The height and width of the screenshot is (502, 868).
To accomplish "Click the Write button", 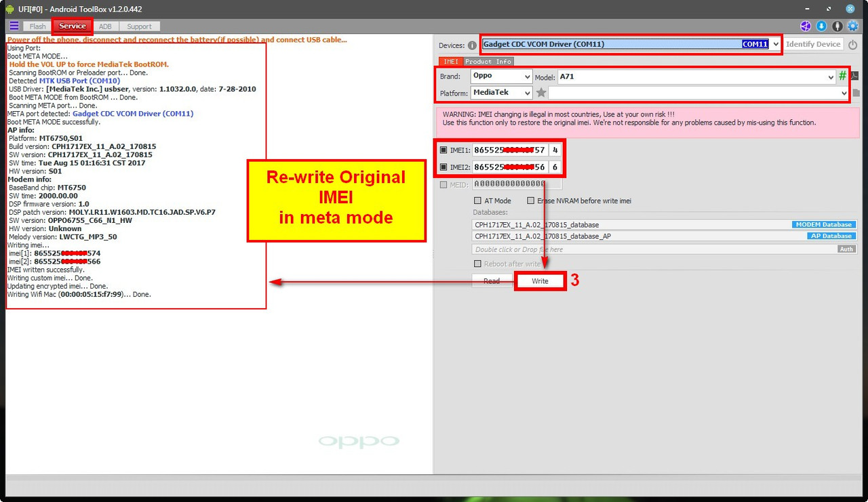I will pos(540,281).
